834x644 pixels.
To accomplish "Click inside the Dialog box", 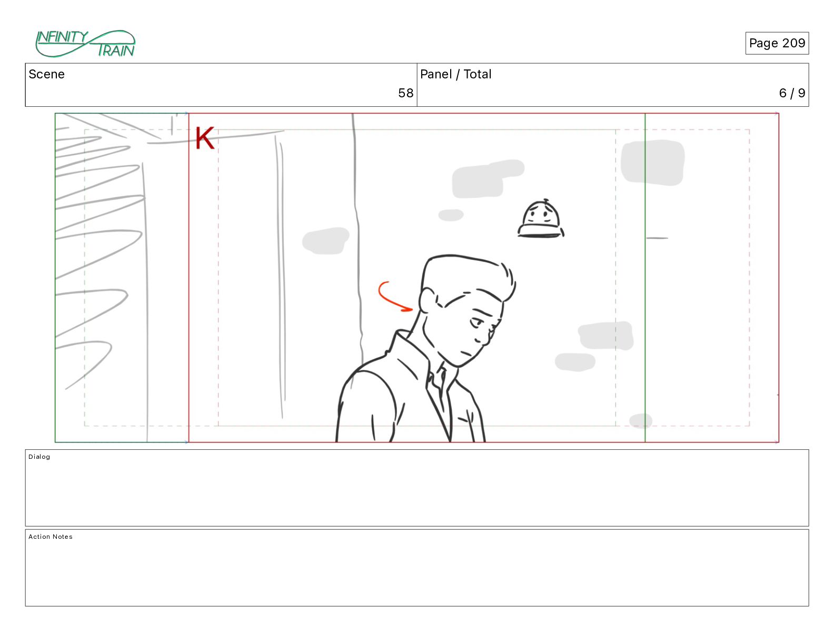I will [x=417, y=488].
